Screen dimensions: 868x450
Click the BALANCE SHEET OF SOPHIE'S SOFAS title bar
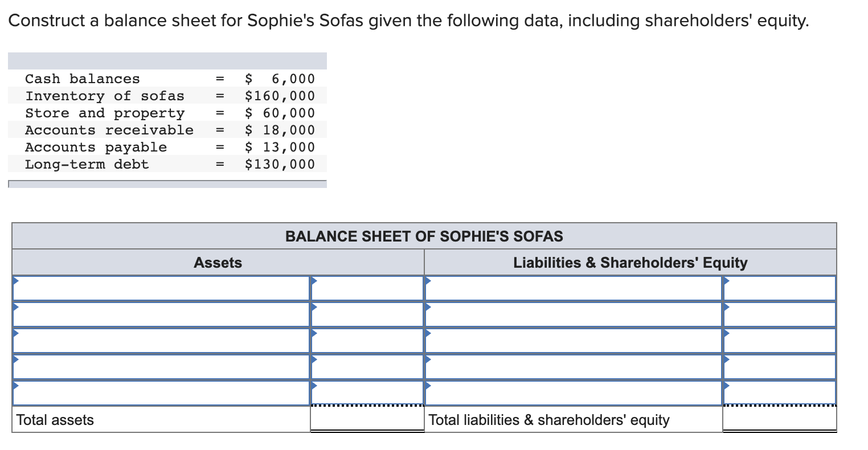point(424,236)
